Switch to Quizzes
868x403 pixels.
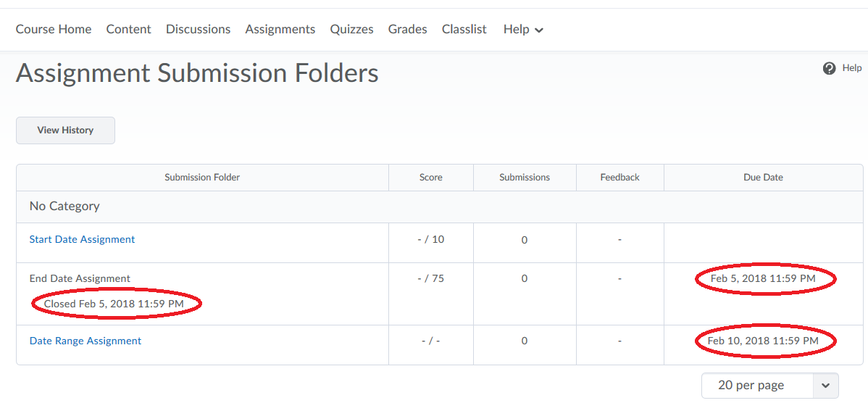tap(351, 30)
